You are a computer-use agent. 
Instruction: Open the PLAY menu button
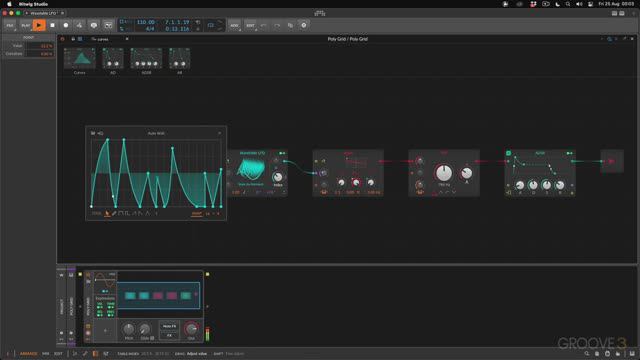tap(25, 25)
